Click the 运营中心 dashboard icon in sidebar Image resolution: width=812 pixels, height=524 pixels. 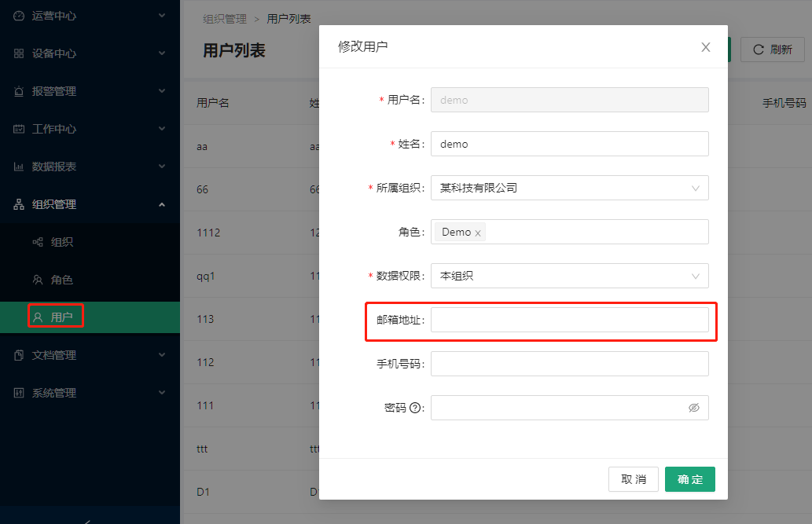(x=19, y=16)
